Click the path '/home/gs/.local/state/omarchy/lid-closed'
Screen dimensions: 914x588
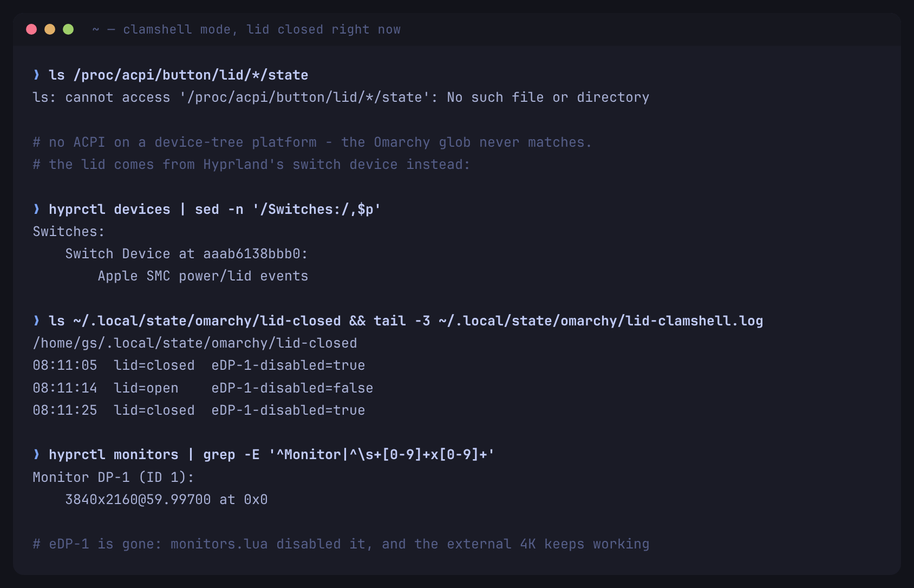[x=195, y=343]
